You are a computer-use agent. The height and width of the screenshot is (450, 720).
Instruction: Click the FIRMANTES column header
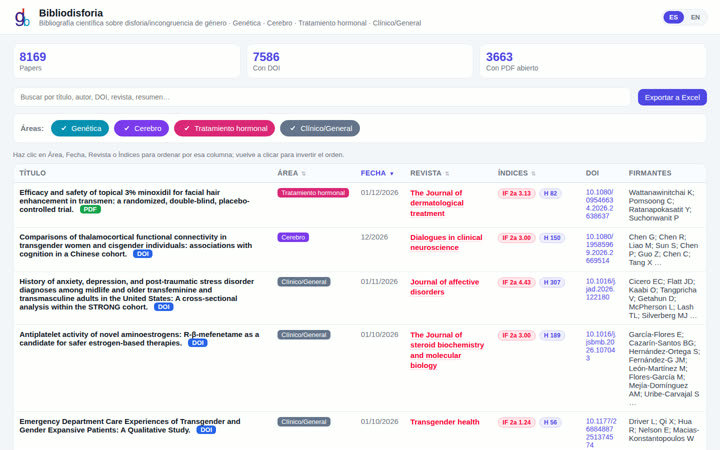[x=650, y=173]
